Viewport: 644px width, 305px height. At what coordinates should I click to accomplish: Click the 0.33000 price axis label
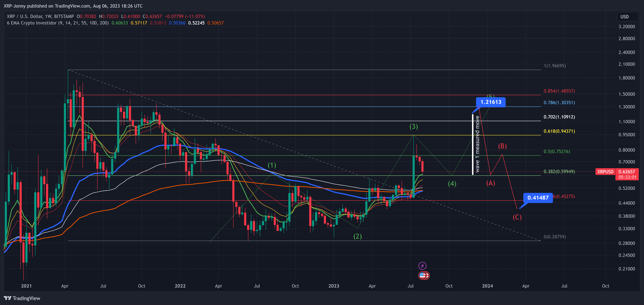[x=627, y=228]
